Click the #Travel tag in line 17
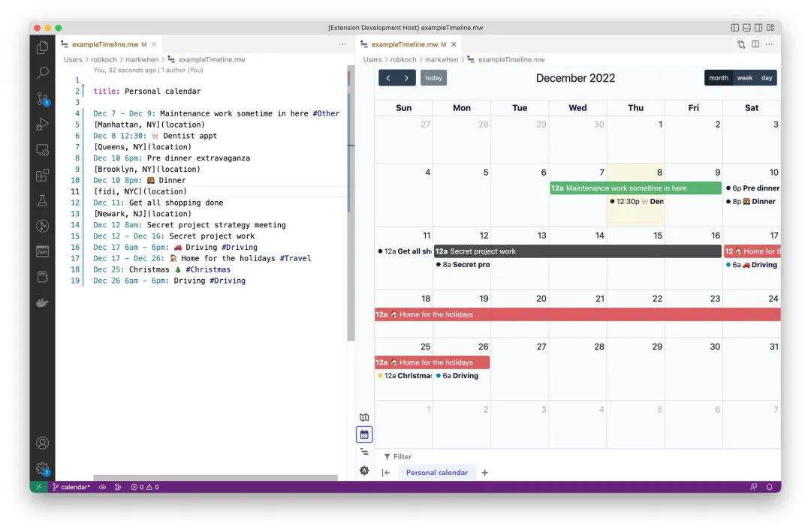This screenshot has height=532, width=811. [295, 259]
